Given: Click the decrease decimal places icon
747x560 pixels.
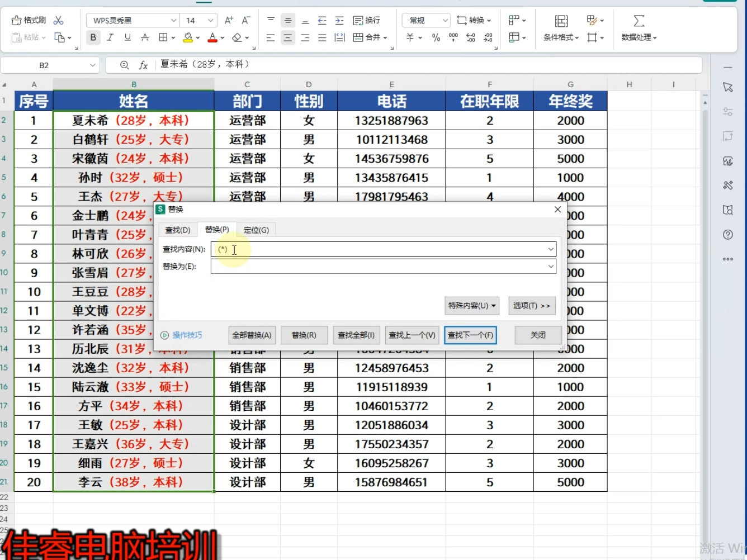Looking at the screenshot, I should (488, 37).
